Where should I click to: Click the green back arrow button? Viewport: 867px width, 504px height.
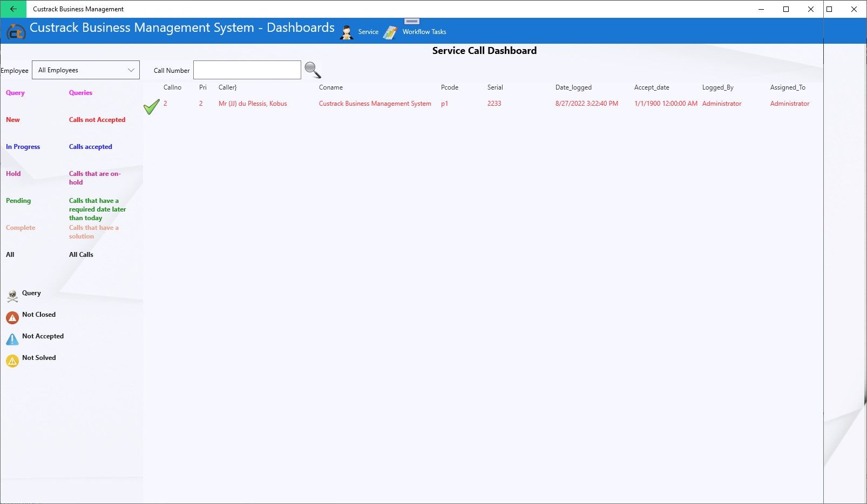13,9
